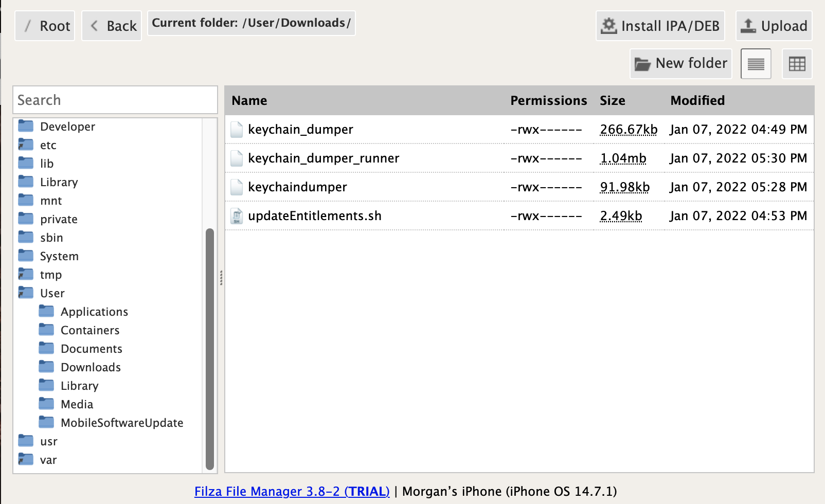Click the Applications folder icon

tap(46, 311)
